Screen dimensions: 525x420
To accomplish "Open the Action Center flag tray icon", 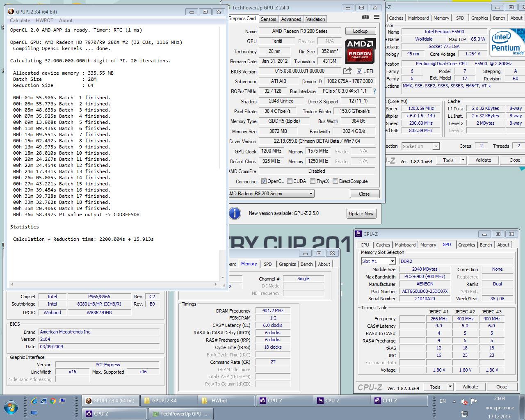I will point(474,402).
